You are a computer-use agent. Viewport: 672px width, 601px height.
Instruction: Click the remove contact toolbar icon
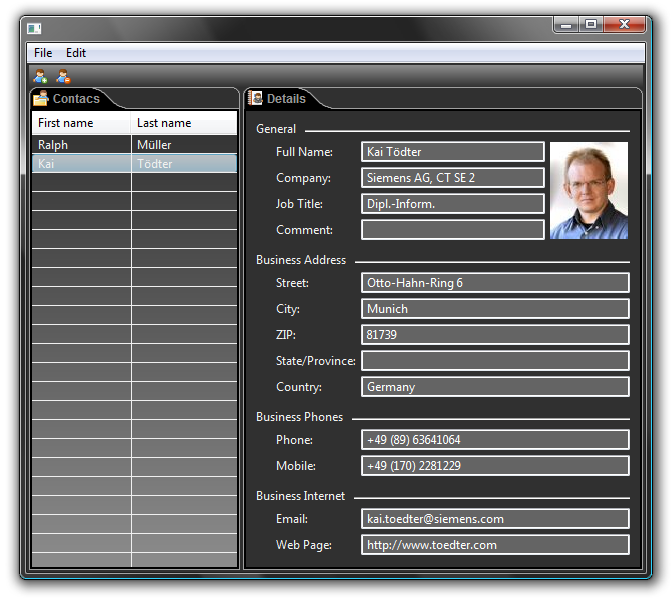click(x=63, y=76)
